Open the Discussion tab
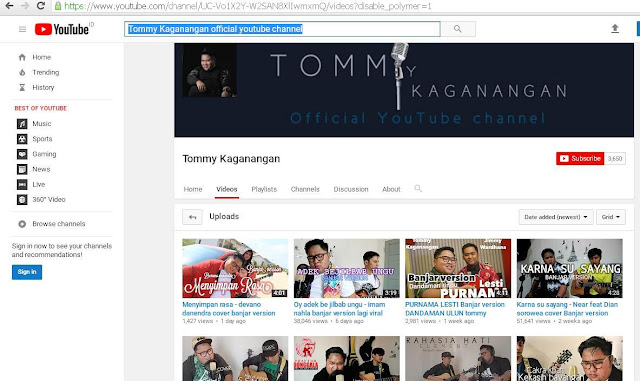The image size is (640, 381). [351, 189]
